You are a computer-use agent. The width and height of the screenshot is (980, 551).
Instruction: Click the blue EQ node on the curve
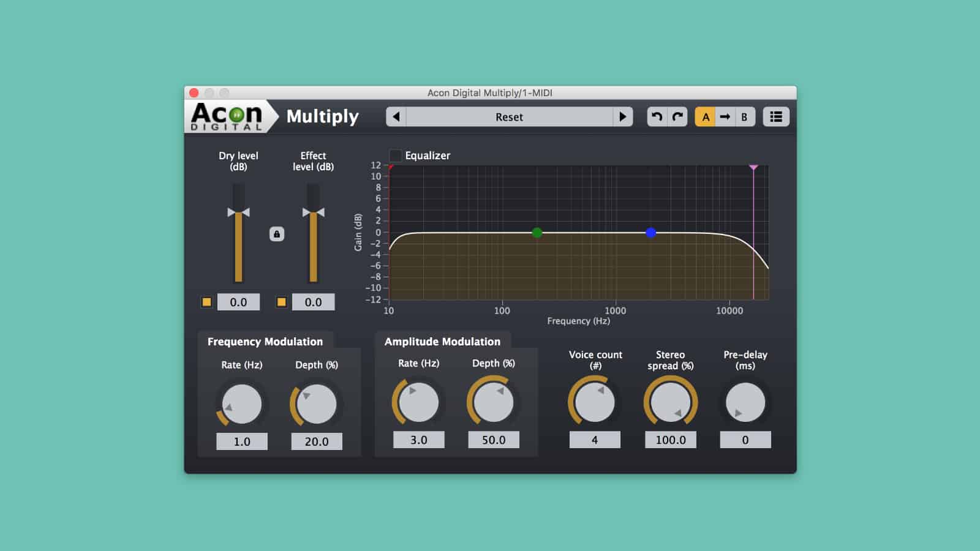(650, 233)
